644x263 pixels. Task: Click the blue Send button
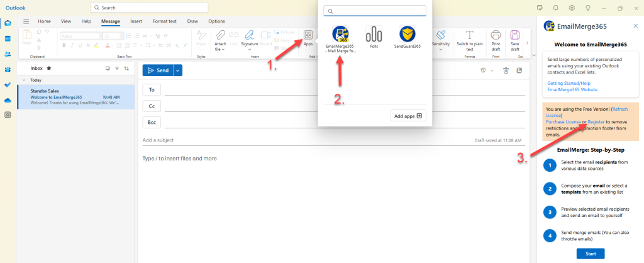click(x=158, y=70)
